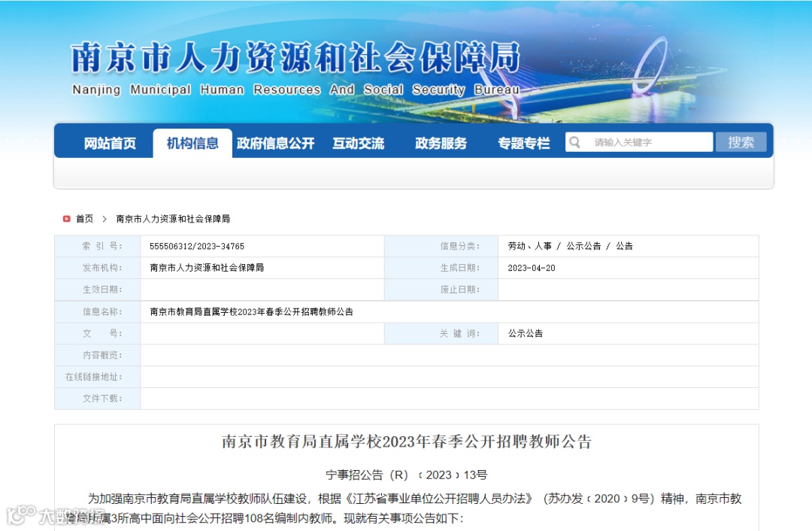Image resolution: width=812 pixels, height=531 pixels.
Task: Click the paragraph beginning 为加强南京市教育局直属学校教师队伍建设
Action: tap(404, 508)
